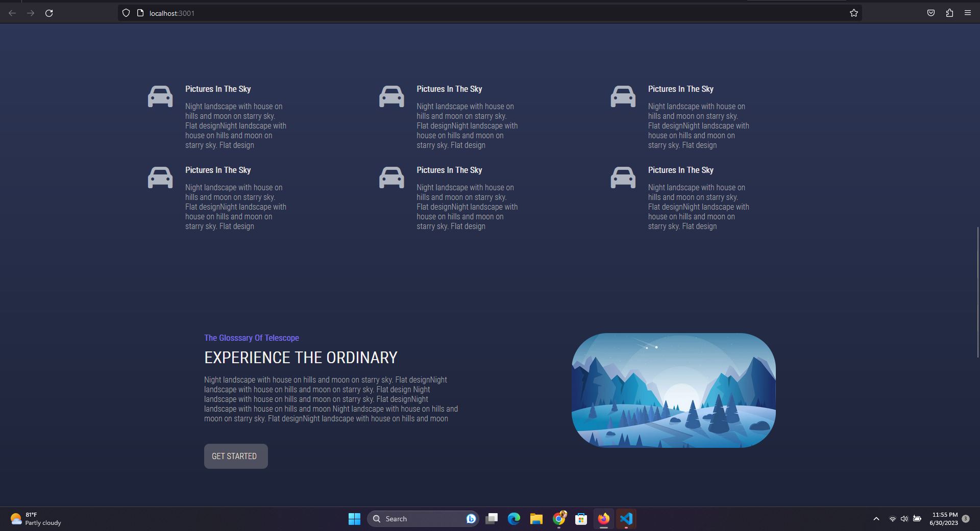The image size is (980, 531).
Task: Open the Windows Start menu
Action: [x=354, y=519]
